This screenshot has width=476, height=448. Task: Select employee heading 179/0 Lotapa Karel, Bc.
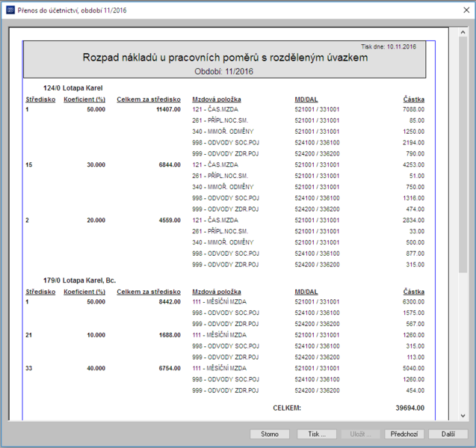point(79,280)
